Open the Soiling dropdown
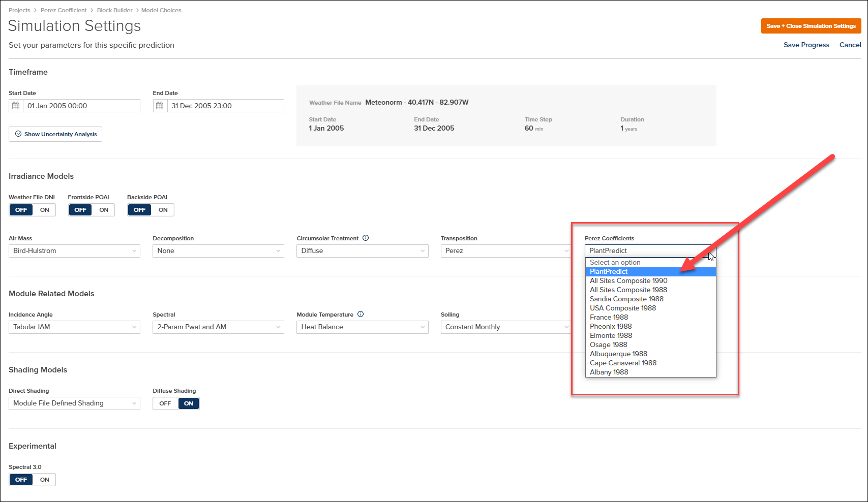The image size is (868, 502). click(506, 327)
